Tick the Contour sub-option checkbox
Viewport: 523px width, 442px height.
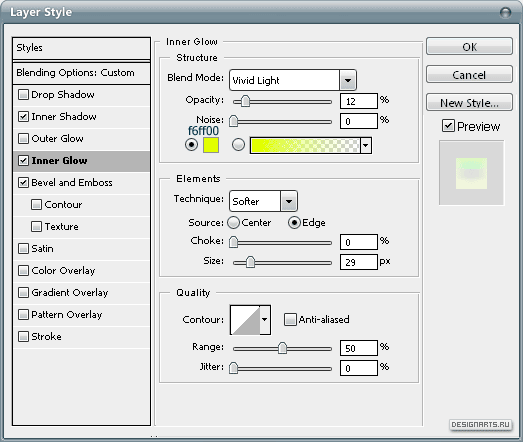tap(36, 205)
